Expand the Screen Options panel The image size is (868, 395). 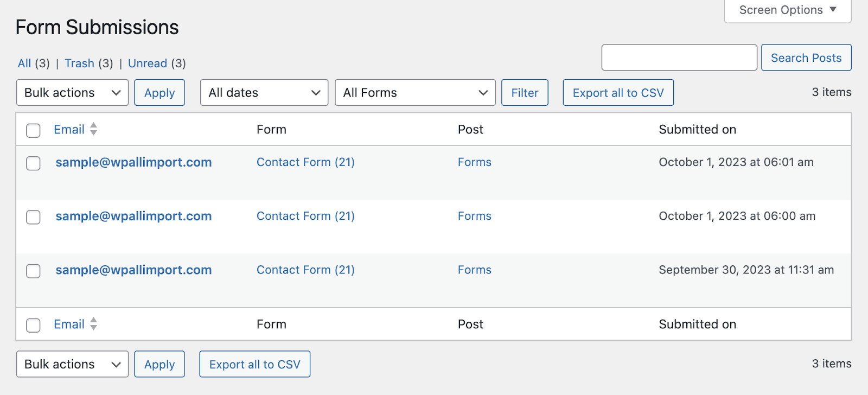pos(787,10)
